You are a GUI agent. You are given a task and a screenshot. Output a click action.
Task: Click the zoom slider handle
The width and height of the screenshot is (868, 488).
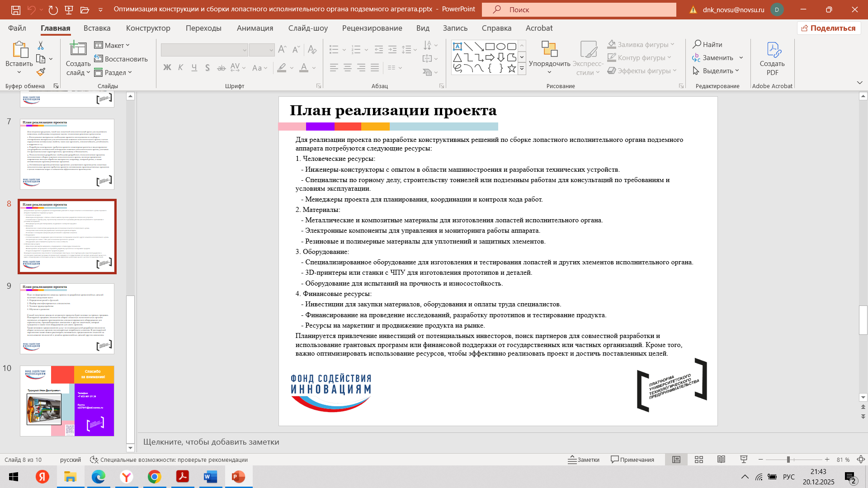pos(788,460)
